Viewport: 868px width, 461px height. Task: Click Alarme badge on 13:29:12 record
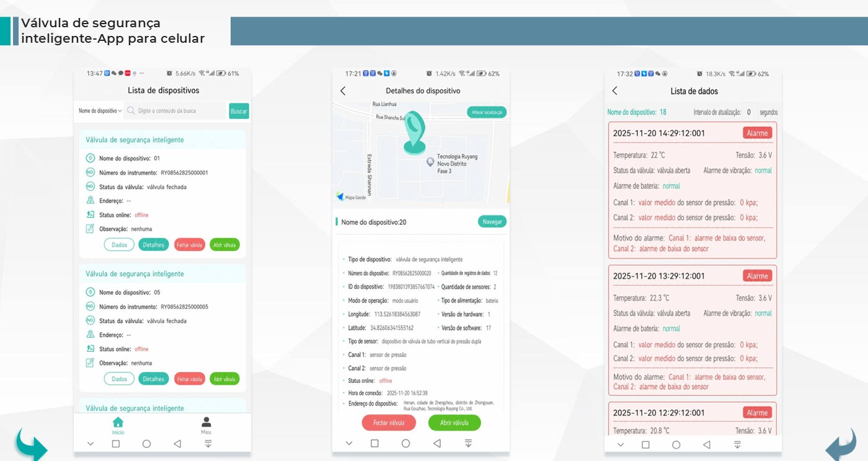click(x=757, y=276)
